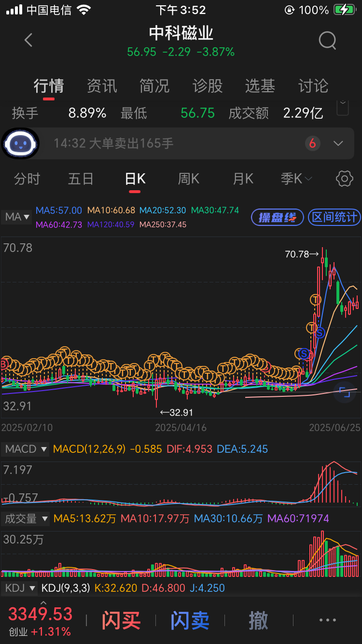Tap the 32.91 low price marker
Image resolution: width=362 pixels, height=644 pixels.
click(177, 412)
